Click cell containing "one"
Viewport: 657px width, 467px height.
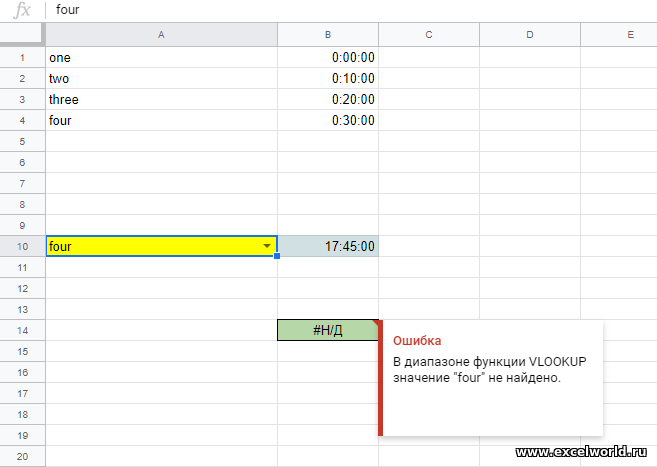click(161, 57)
